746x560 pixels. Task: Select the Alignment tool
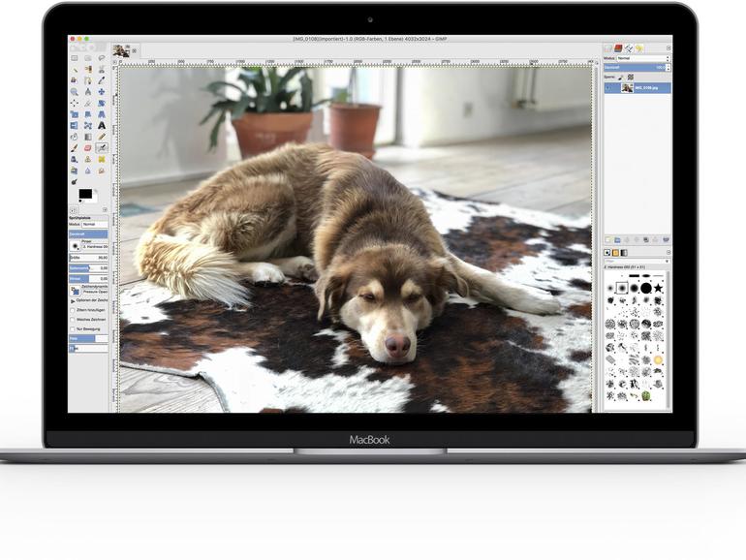(75, 103)
